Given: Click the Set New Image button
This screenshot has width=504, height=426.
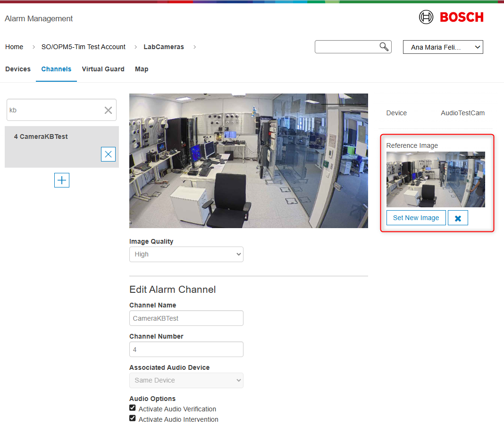Looking at the screenshot, I should coord(416,218).
